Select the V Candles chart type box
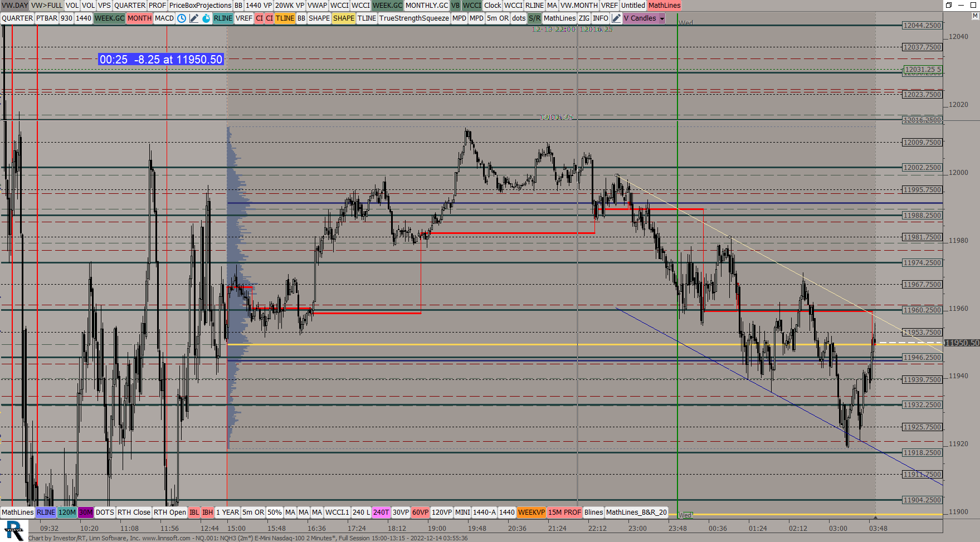 click(640, 18)
